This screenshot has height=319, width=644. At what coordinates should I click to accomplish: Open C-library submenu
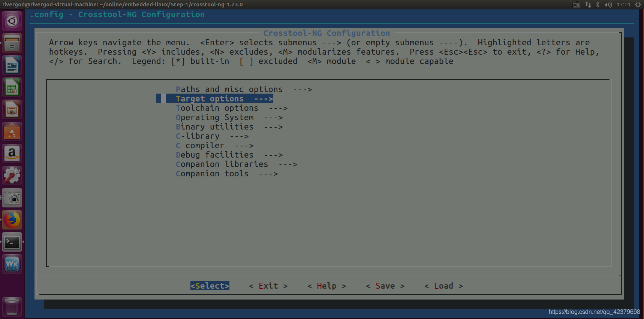coord(212,136)
